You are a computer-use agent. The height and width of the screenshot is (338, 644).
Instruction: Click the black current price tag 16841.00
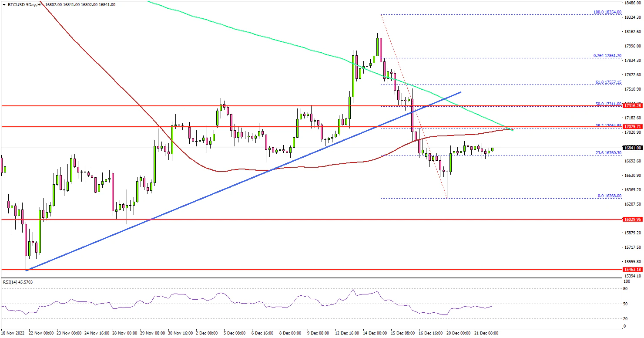[x=632, y=148]
